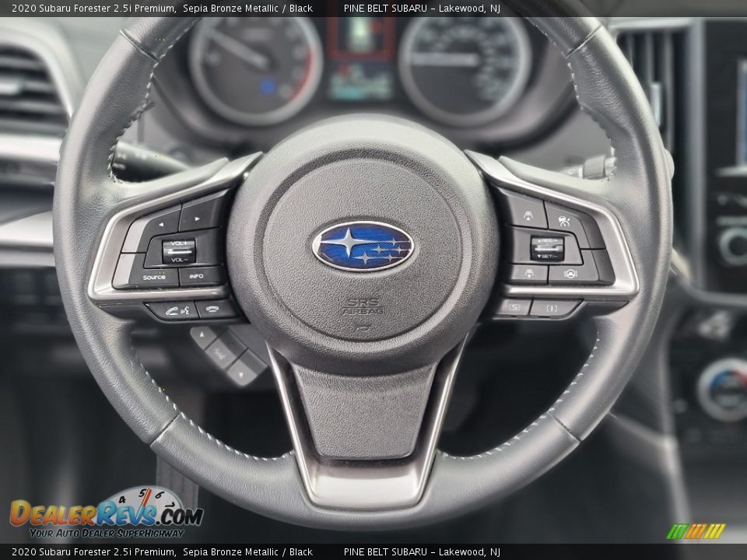Click the SRS Airbag label
747x560 pixels.
[x=364, y=306]
